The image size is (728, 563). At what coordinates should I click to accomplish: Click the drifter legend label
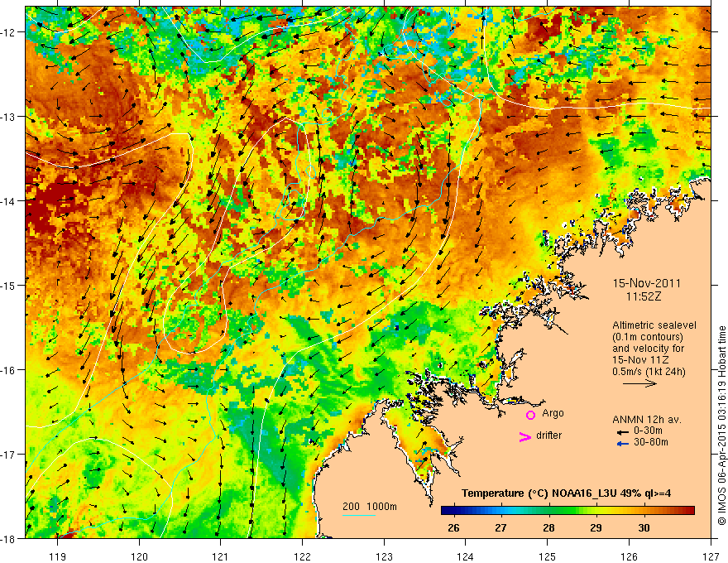548,435
